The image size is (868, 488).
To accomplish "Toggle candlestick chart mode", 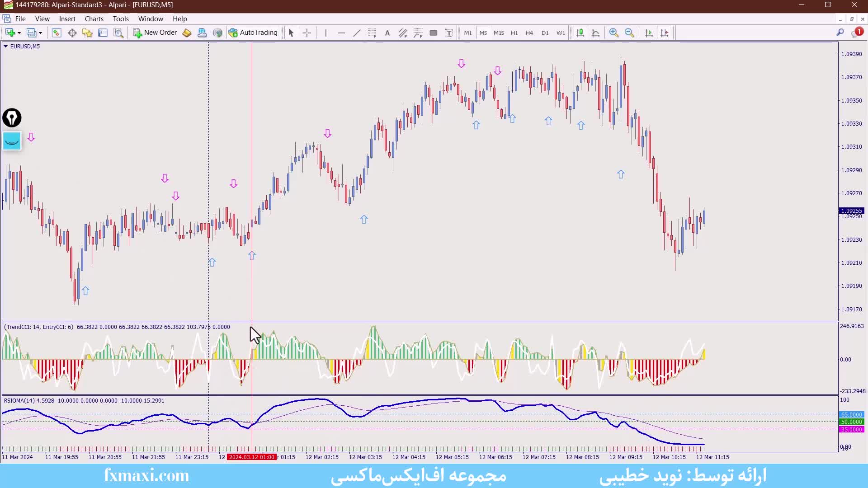I will (580, 33).
